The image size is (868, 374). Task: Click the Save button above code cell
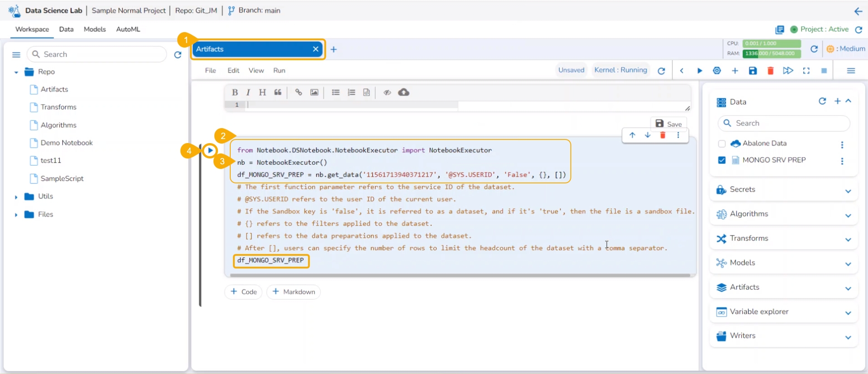[x=669, y=124]
